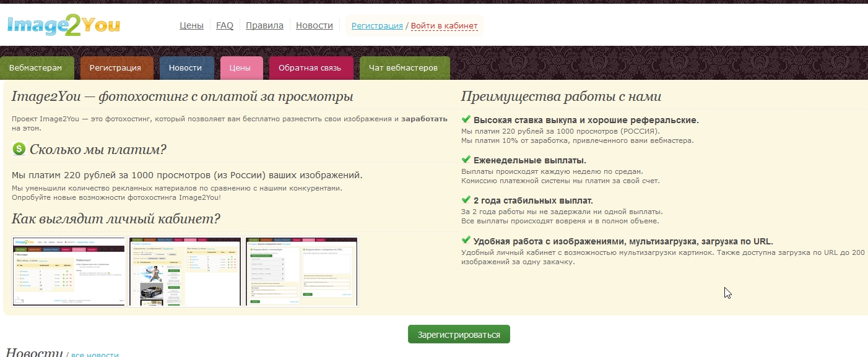This screenshot has width=868, height=357.
Task: Click the Image2You logo
Action: coord(64,25)
